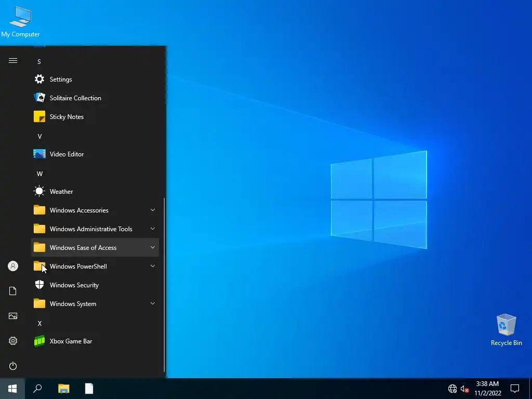Image resolution: width=532 pixels, height=399 pixels.
Task: Expand Windows Administrative Tools chevron
Action: (153, 229)
